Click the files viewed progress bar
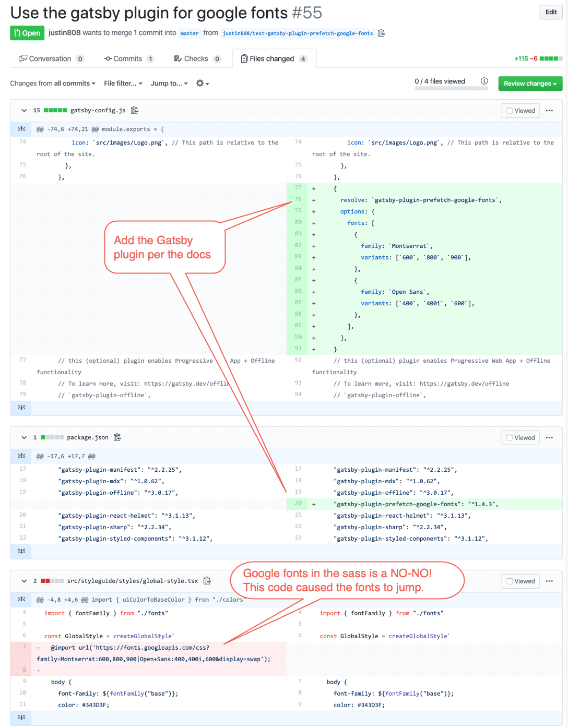Screen dimensions: 568x728 point(451,89)
